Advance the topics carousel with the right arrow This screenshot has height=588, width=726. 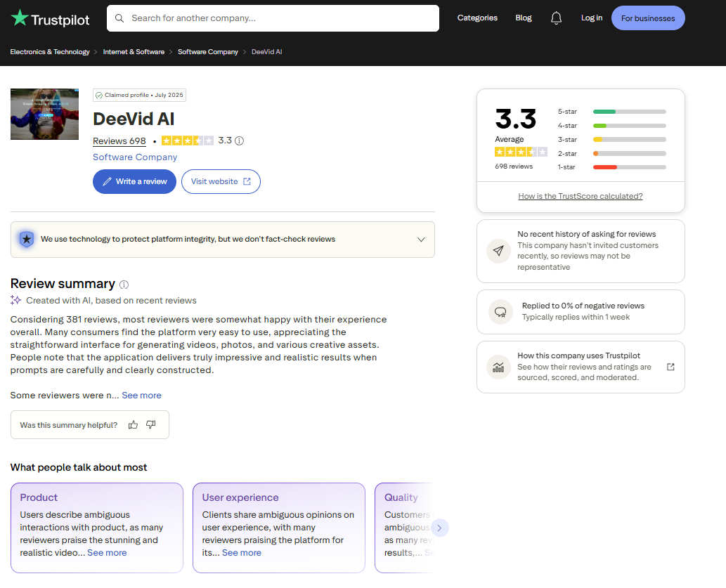[x=440, y=528]
